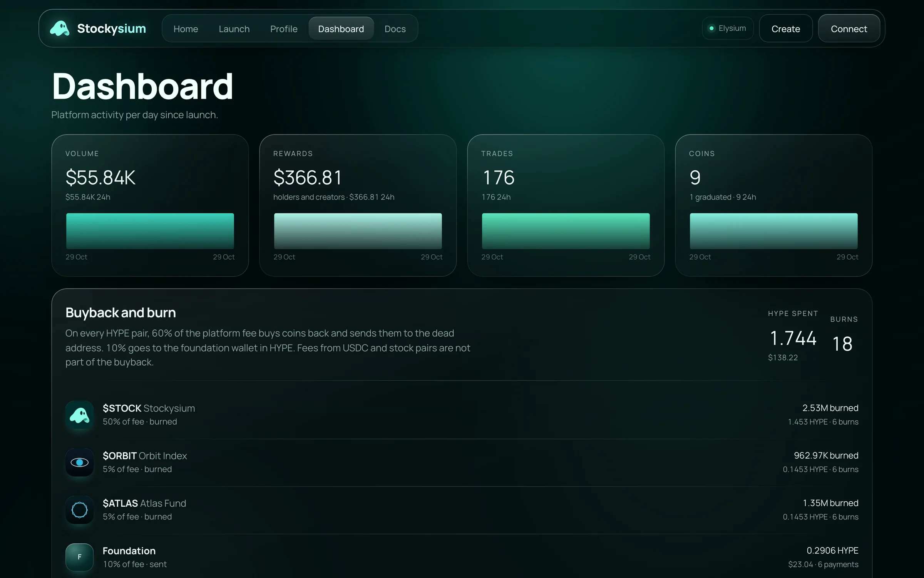Open the Profile tab
924x578 pixels.
pos(284,29)
